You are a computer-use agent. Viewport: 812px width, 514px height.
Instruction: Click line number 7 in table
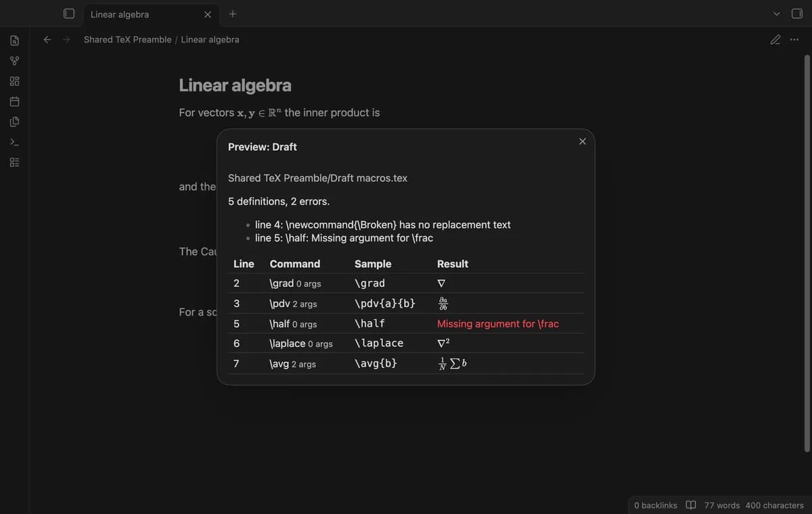(x=236, y=364)
